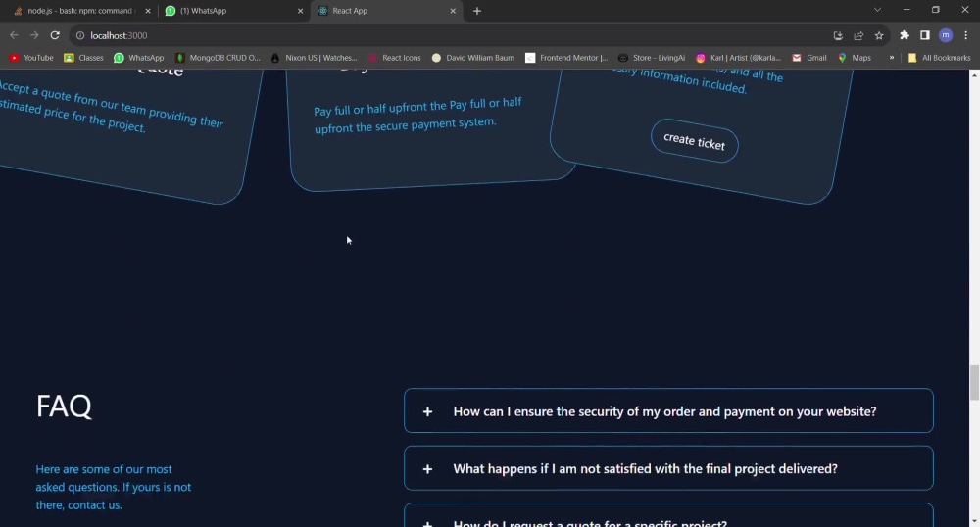Reload the localhost page
This screenshot has height=527, width=980.
[55, 35]
